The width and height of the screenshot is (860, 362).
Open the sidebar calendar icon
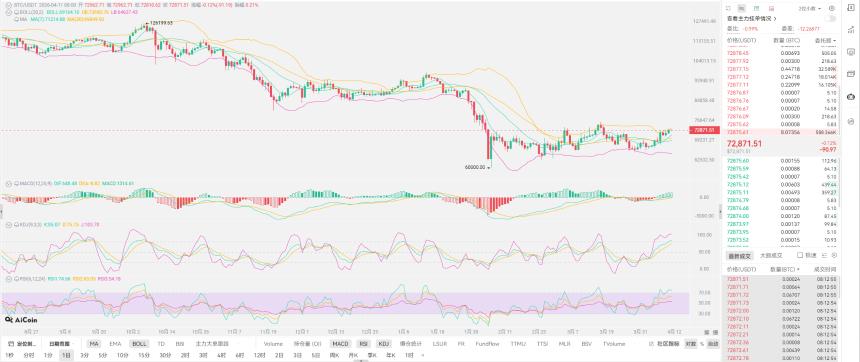click(x=851, y=73)
